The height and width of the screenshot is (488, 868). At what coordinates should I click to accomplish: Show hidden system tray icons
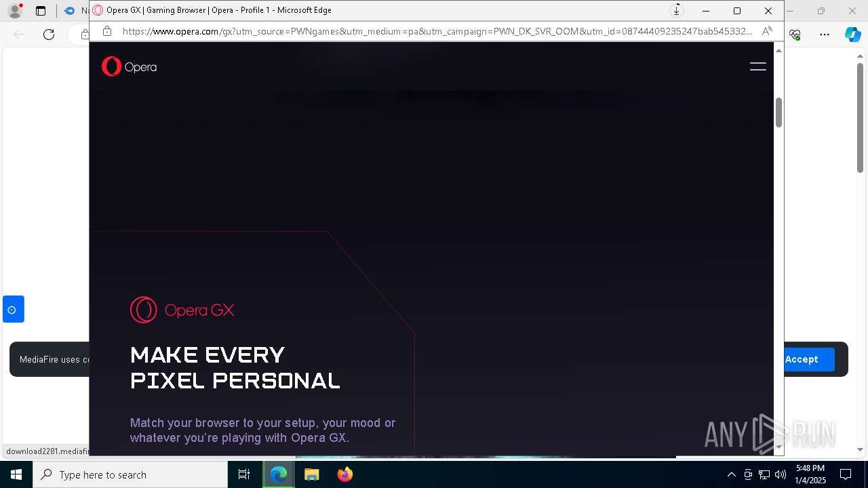(x=731, y=474)
